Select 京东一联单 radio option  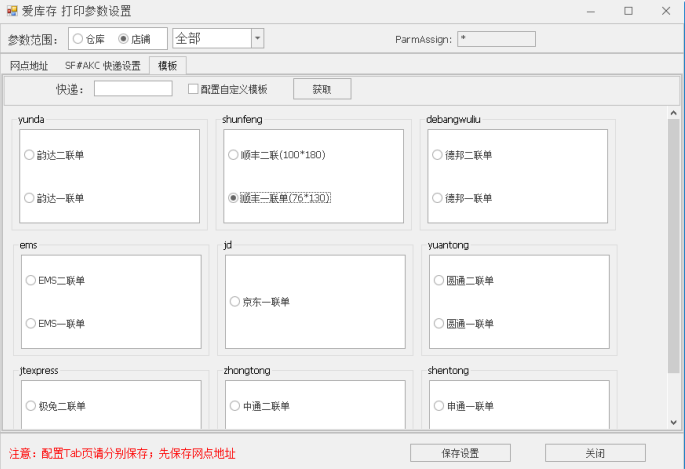coord(260,302)
